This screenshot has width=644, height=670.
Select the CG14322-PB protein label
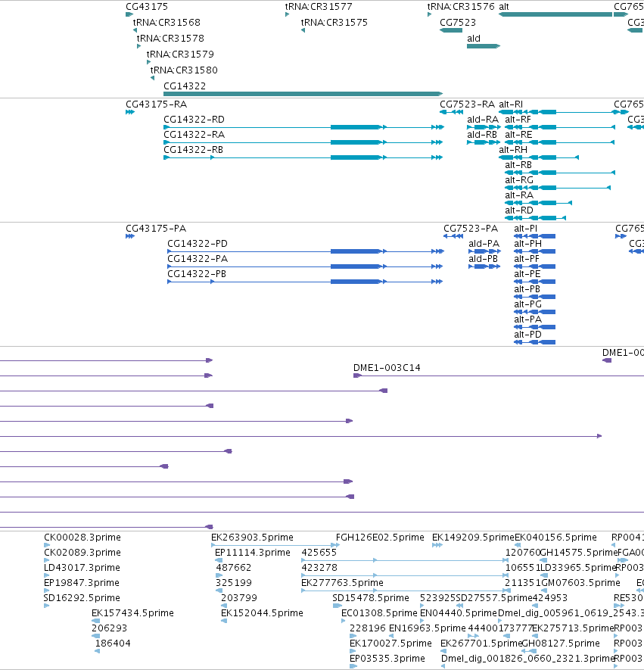(x=197, y=274)
